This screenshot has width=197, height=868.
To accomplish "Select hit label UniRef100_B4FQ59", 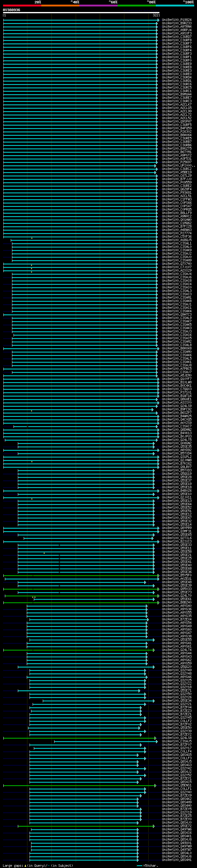I will point(176,128).
